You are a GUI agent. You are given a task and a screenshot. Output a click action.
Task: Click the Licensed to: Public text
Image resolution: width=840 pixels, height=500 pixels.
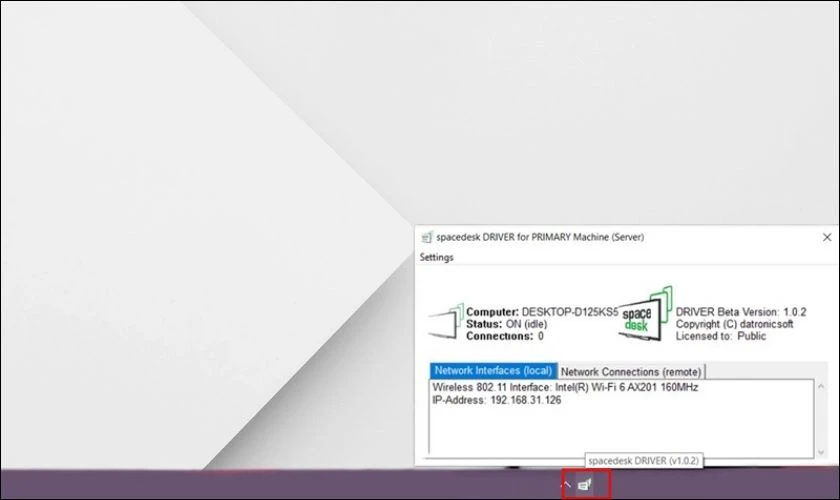pyautogui.click(x=721, y=336)
